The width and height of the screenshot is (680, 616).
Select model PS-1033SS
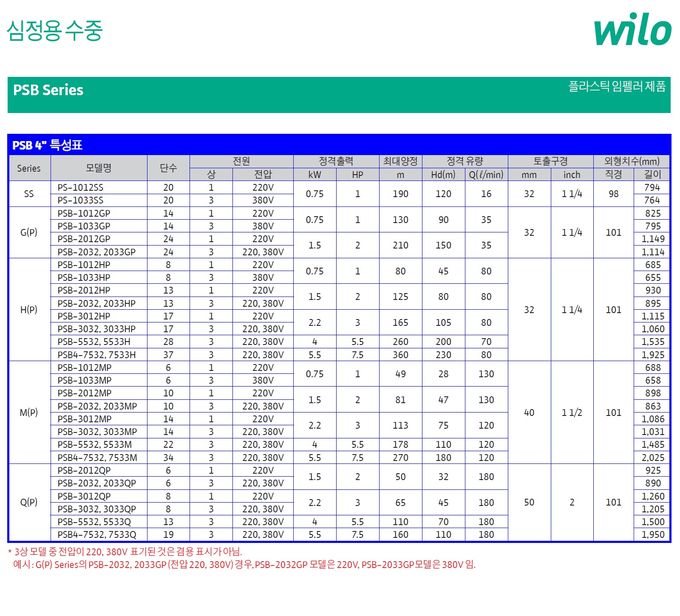pos(80,201)
